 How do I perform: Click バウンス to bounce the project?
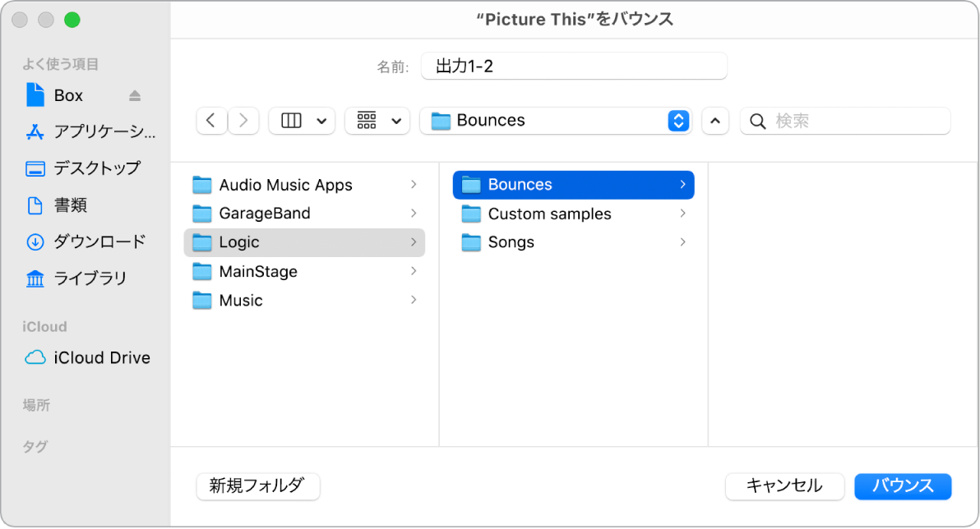[902, 486]
